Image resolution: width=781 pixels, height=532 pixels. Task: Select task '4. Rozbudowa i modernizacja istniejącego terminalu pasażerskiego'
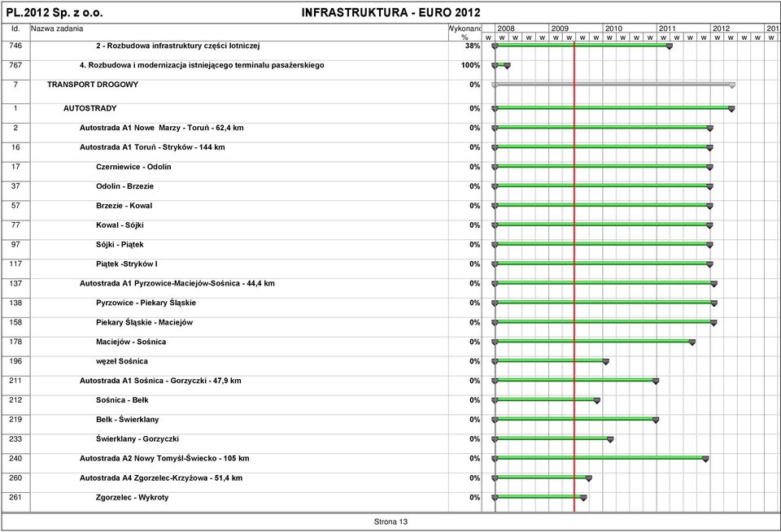(x=202, y=65)
